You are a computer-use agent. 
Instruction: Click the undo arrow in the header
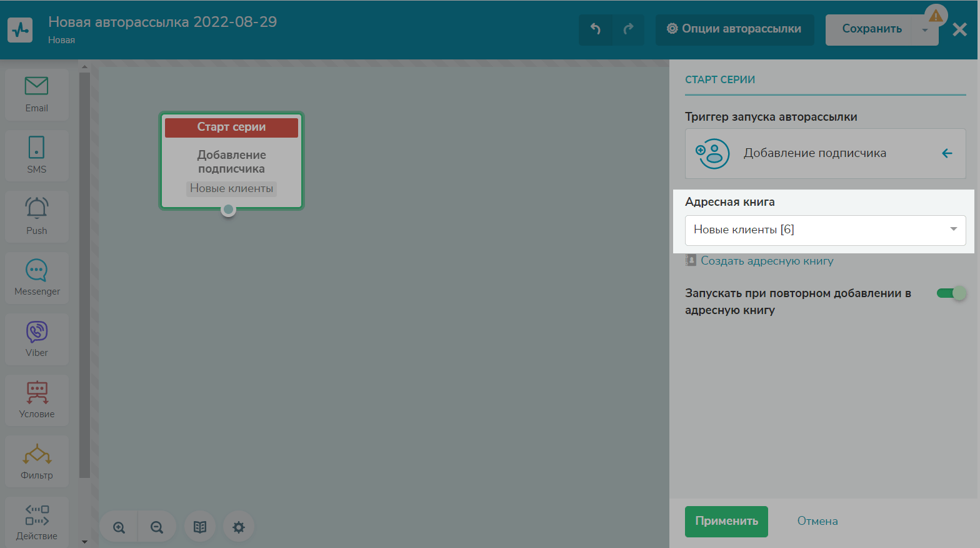coord(595,29)
